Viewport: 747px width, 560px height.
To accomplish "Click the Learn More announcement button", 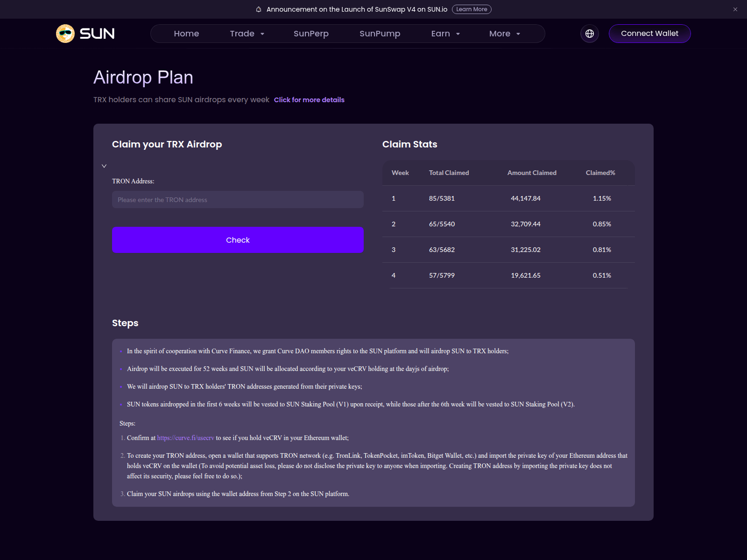I will tap(472, 9).
